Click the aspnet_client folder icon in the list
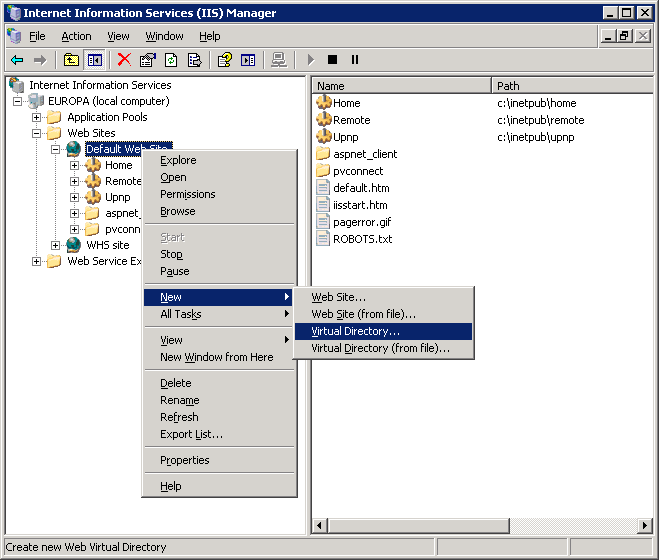This screenshot has height=560, width=659. [x=323, y=153]
